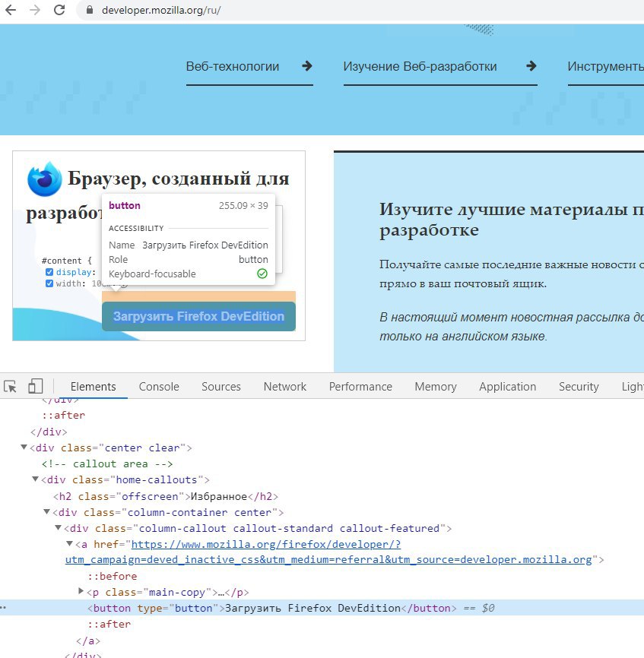644x658 pixels.
Task: Switch to the Memory tab
Action: pos(436,387)
